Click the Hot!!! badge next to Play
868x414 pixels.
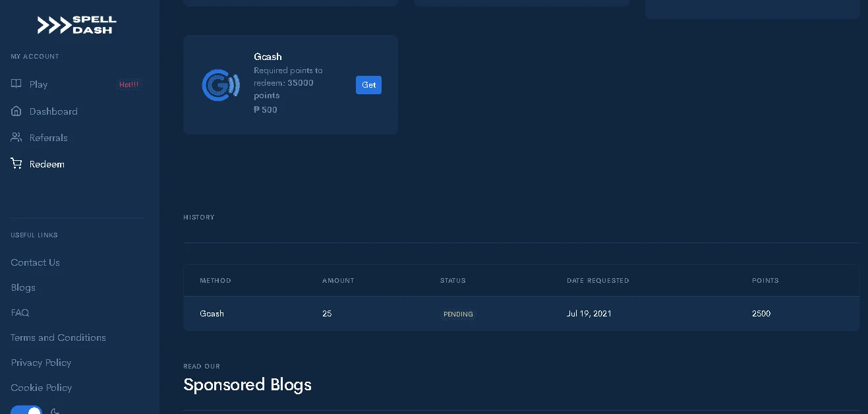(129, 84)
